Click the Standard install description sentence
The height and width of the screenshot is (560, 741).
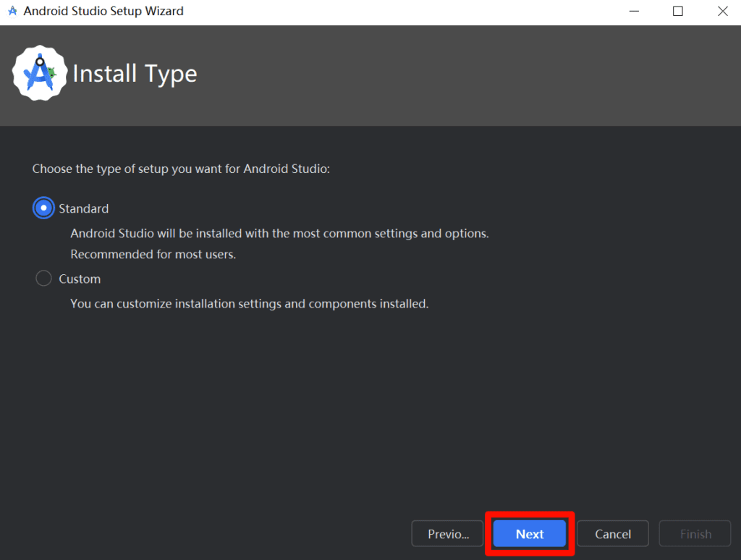point(279,234)
